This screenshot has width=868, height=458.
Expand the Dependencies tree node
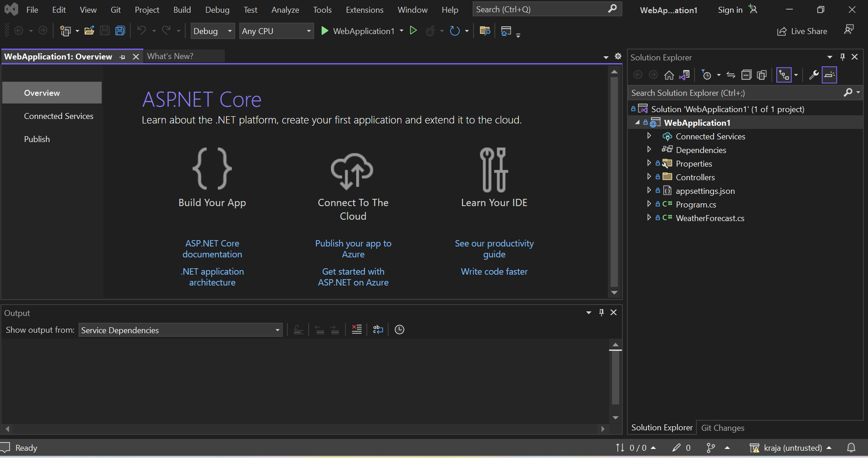[x=649, y=149]
